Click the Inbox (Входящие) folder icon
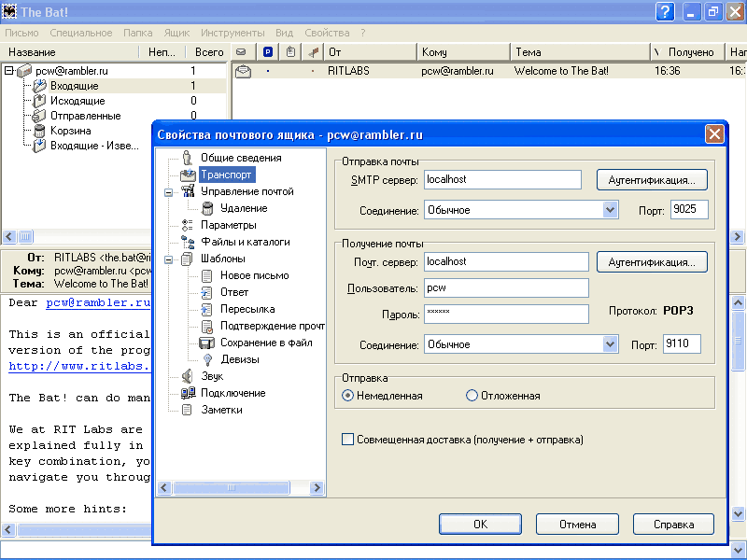Viewport: 747px width, 560px height. coord(39,86)
